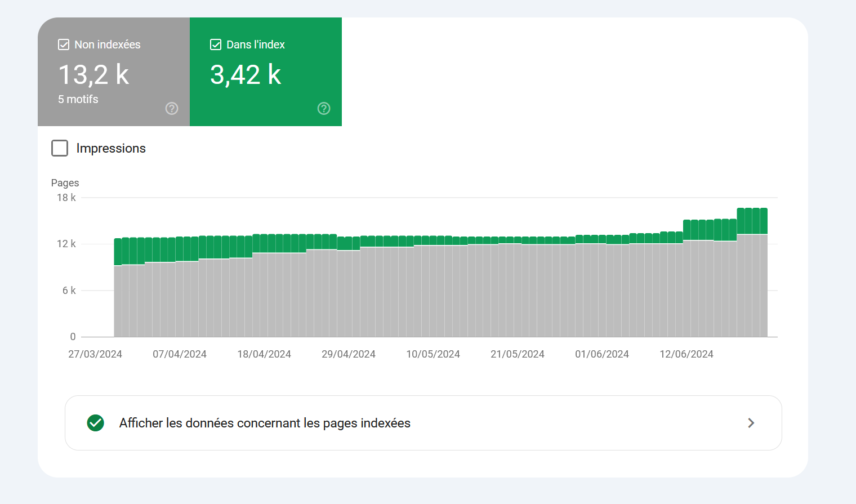This screenshot has height=504, width=856.
Task: Click the 29/04/2024 date label
Action: tap(349, 354)
